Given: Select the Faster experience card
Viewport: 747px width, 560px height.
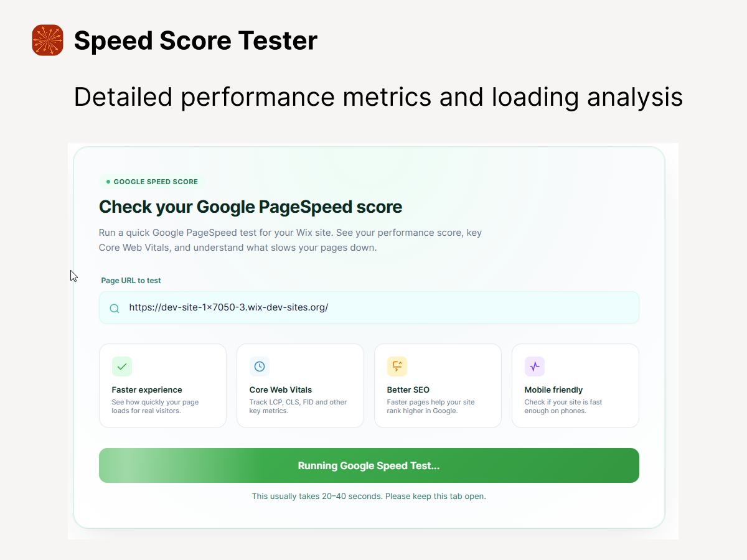Looking at the screenshot, I should (x=162, y=386).
